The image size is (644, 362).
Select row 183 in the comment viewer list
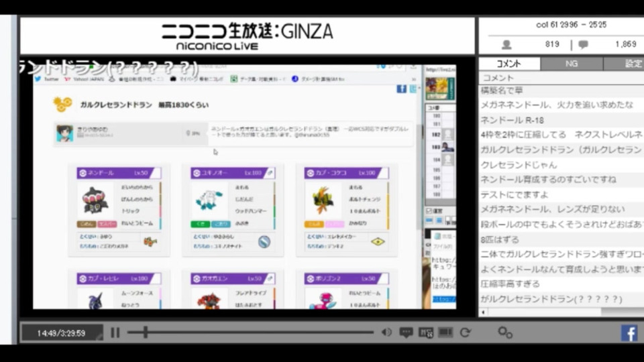pos(440,147)
